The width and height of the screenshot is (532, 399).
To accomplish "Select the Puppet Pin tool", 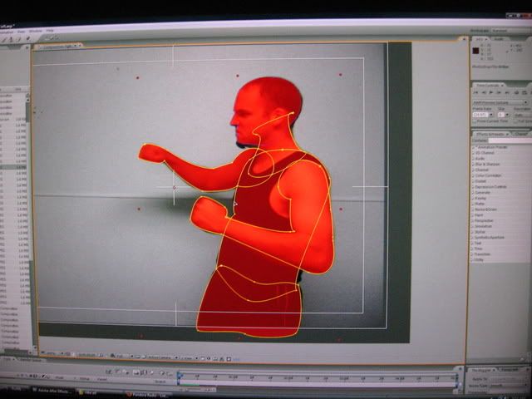I will (x=28, y=38).
